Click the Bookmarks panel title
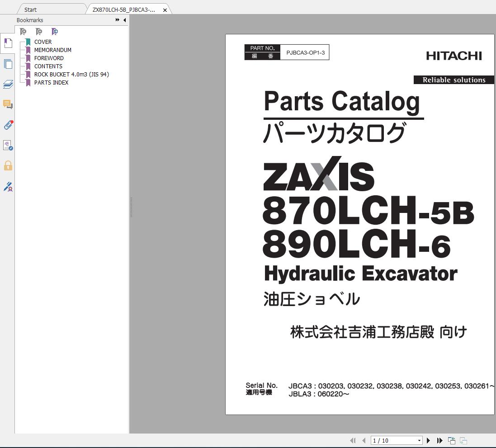Viewport: 496px width, 448px height. tap(30, 20)
